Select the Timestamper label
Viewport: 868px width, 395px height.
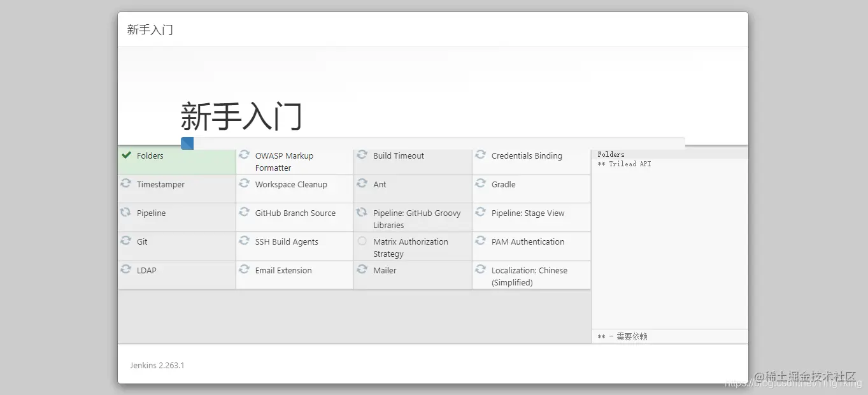(x=160, y=185)
